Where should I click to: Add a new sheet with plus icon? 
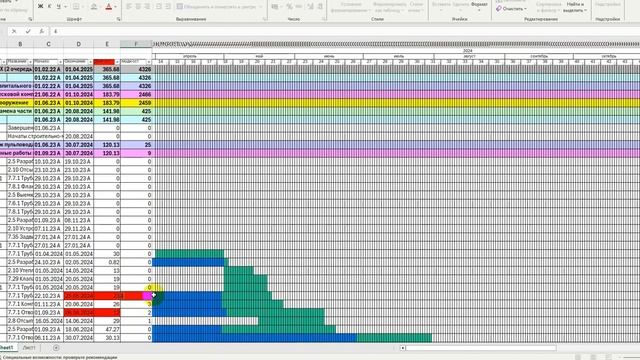click(x=56, y=348)
